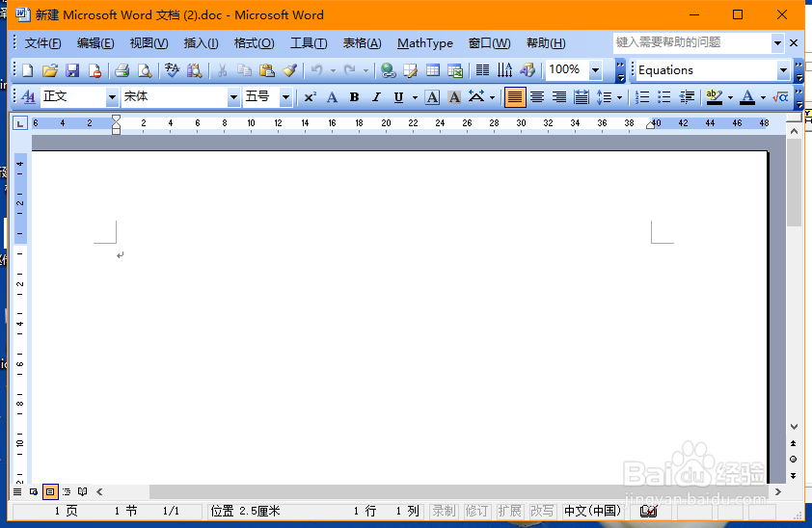
Task: Apply font color with A swatch
Action: (747, 97)
